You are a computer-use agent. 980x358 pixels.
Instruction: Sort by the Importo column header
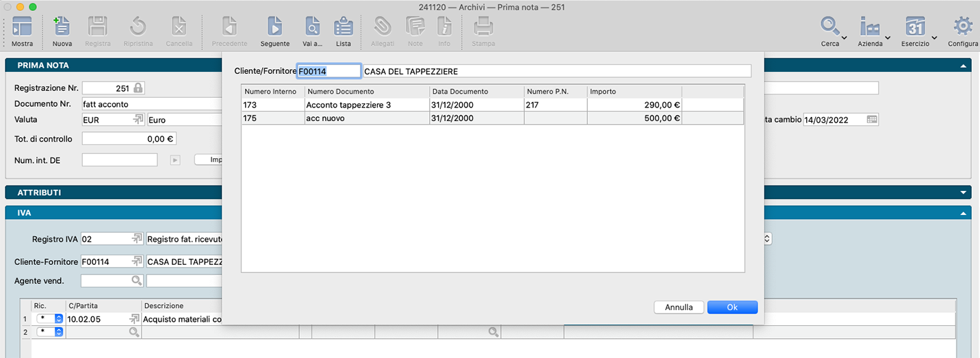coord(634,91)
